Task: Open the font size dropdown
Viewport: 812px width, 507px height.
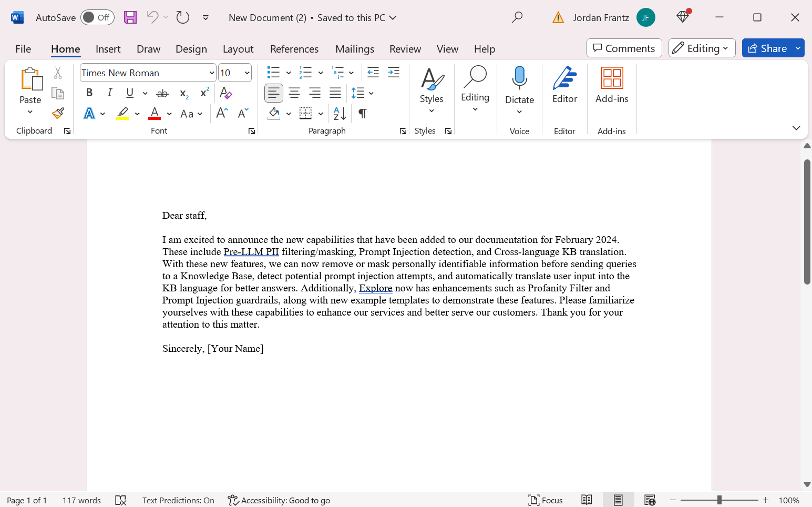Action: [x=247, y=73]
